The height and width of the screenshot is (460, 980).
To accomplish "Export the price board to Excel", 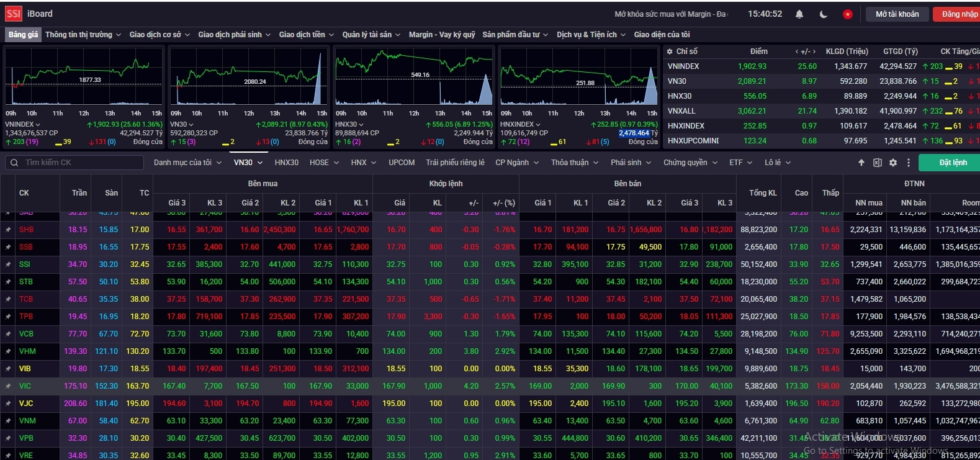I will click(877, 163).
